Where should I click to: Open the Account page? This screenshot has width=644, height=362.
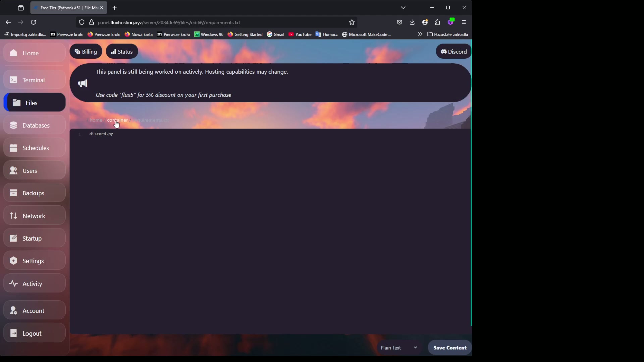(x=35, y=311)
